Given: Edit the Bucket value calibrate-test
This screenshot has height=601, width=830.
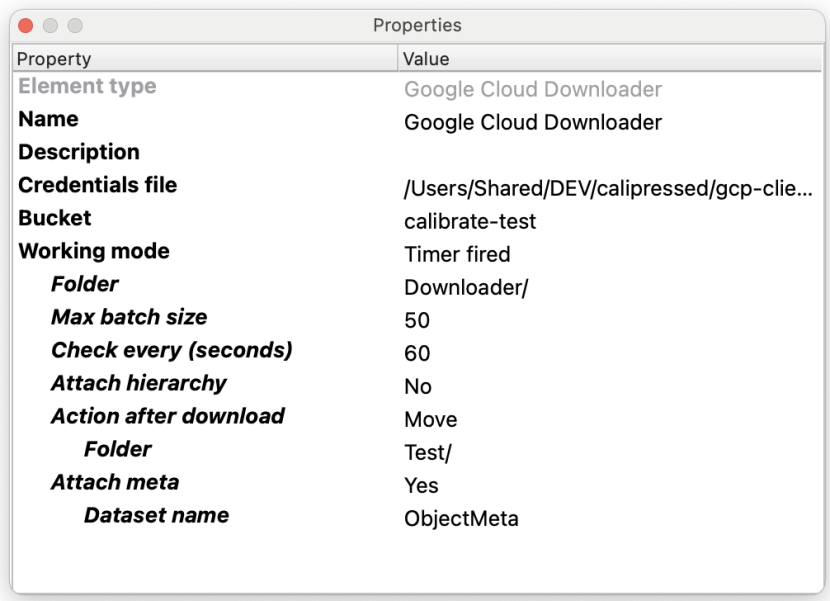Looking at the screenshot, I should pyautogui.click(x=470, y=221).
